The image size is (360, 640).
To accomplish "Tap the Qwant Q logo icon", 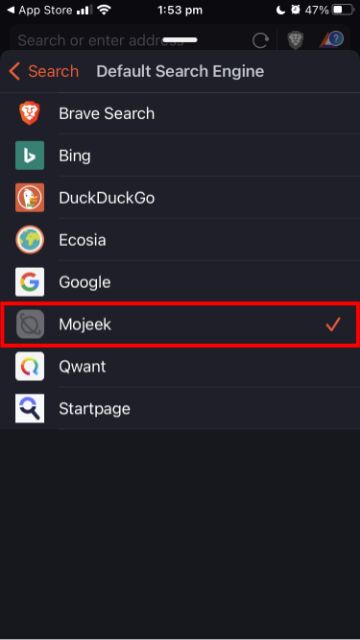I will click(x=29, y=366).
